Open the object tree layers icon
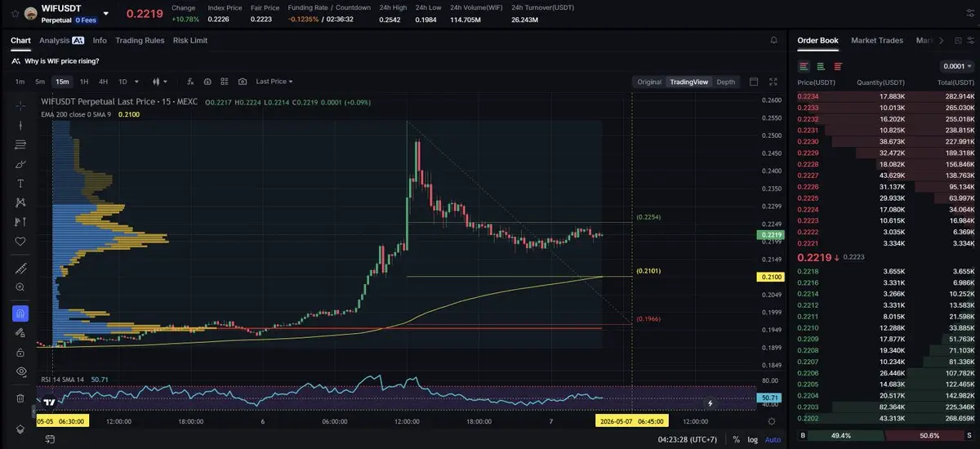Viewport: 980px width, 449px height. tap(20, 429)
